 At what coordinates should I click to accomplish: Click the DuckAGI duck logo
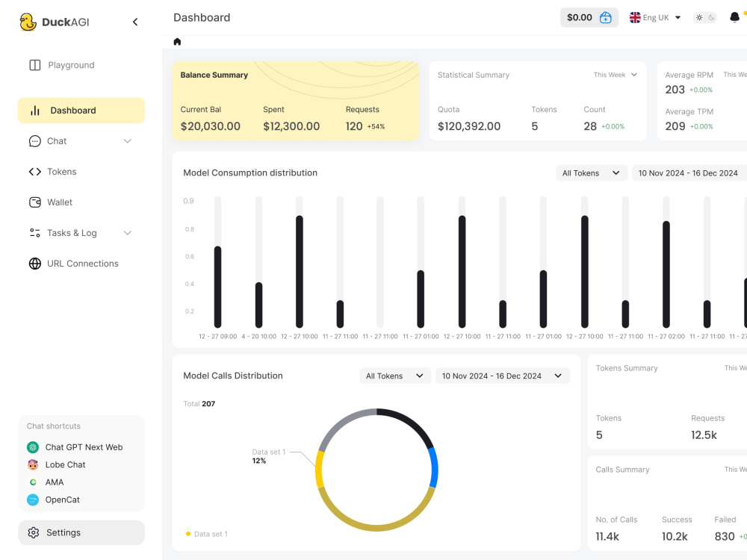click(28, 22)
